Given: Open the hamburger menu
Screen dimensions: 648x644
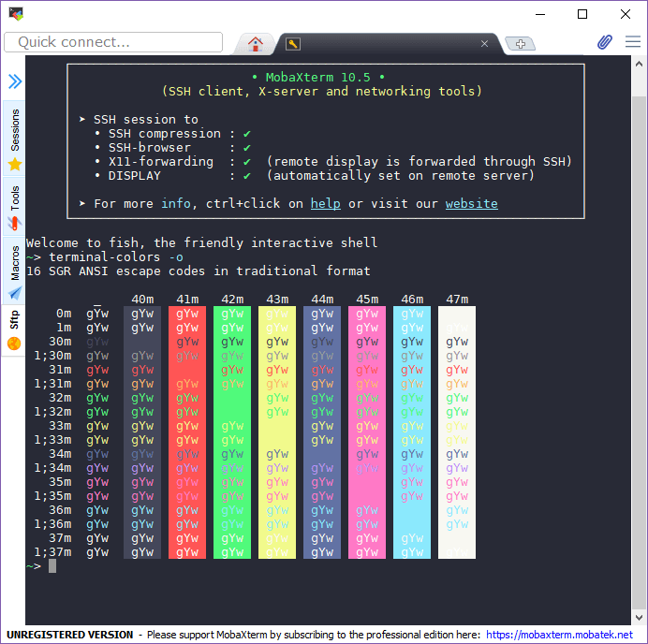Looking at the screenshot, I should (633, 42).
